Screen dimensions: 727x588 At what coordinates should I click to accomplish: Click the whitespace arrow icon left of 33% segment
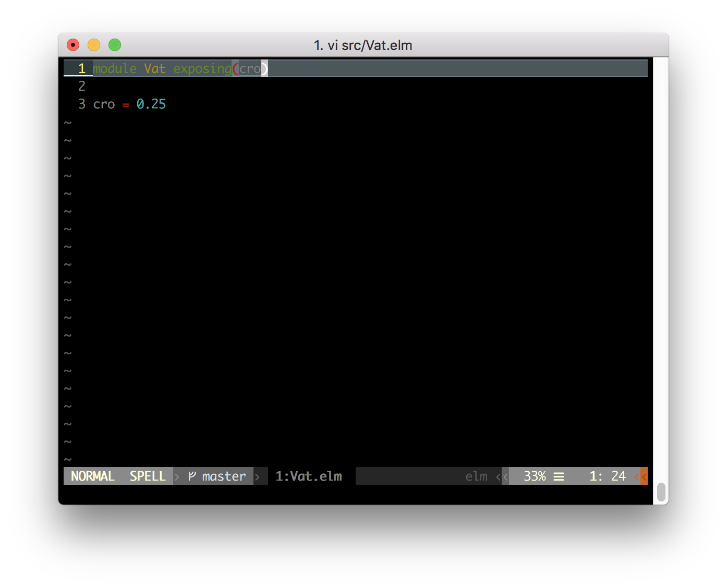[505, 476]
